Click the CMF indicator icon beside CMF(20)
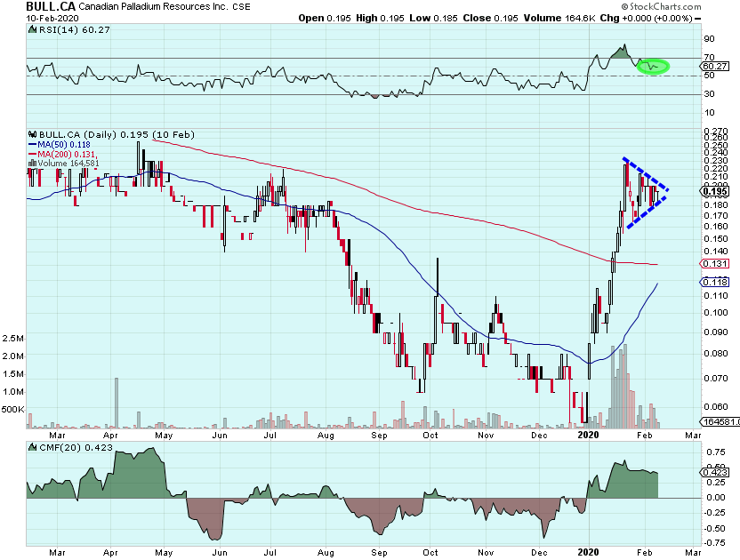 click(x=33, y=447)
